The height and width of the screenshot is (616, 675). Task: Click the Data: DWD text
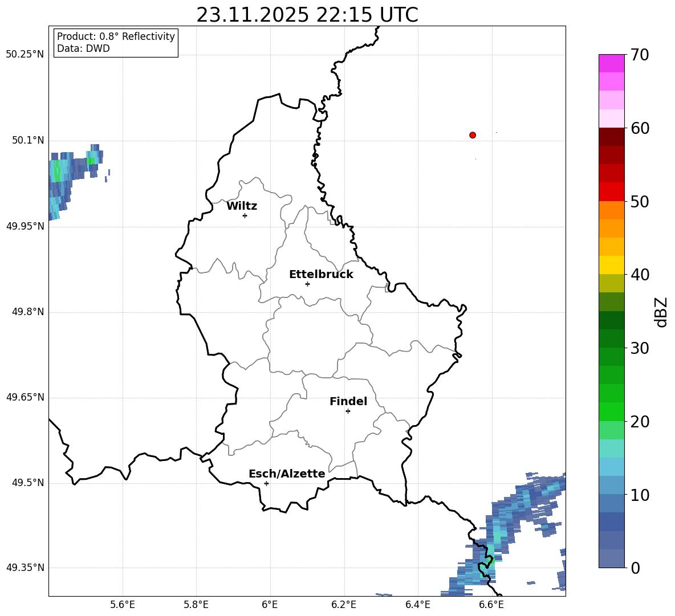tap(83, 48)
